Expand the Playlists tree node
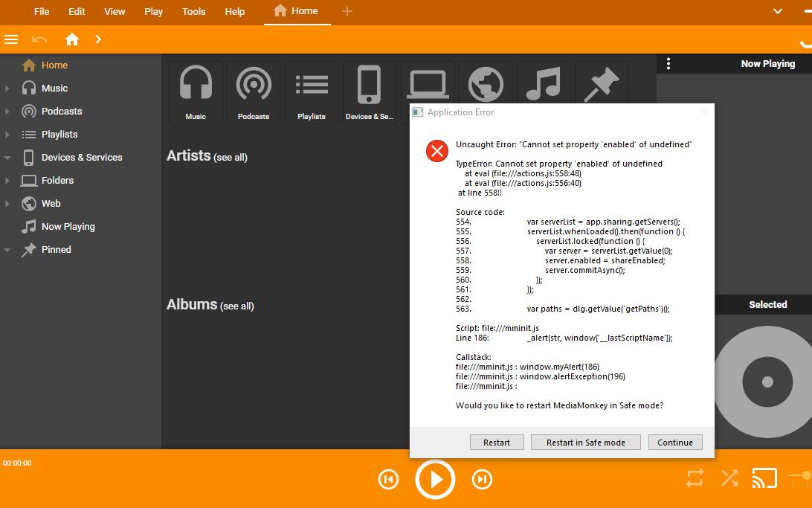The width and height of the screenshot is (812, 508). point(7,135)
